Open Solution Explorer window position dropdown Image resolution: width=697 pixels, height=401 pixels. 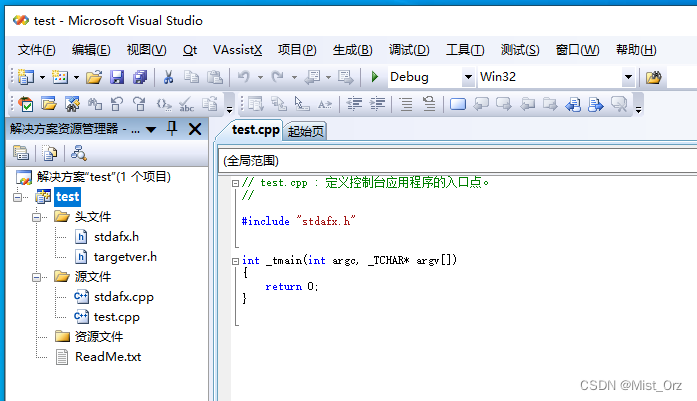coord(151,129)
